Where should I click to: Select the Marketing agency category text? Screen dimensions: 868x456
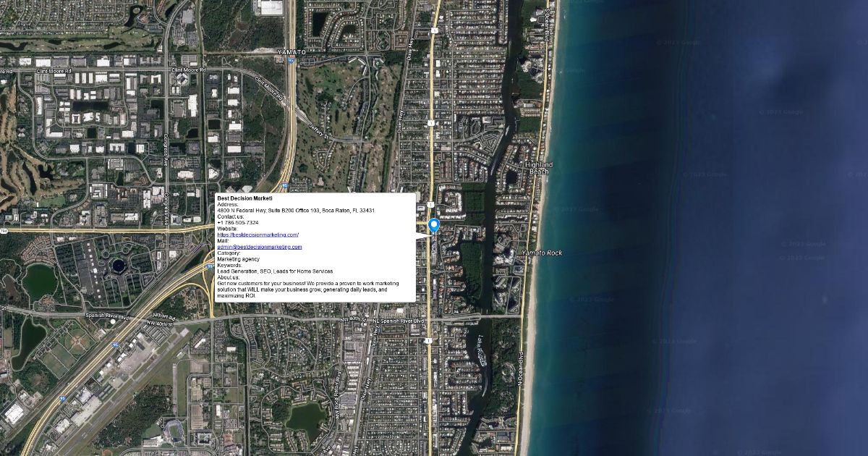point(238,259)
